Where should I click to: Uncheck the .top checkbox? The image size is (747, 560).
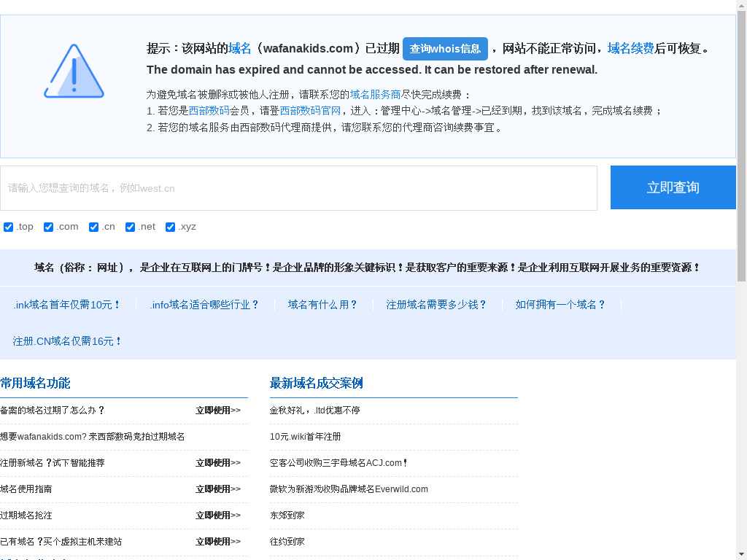click(x=8, y=227)
